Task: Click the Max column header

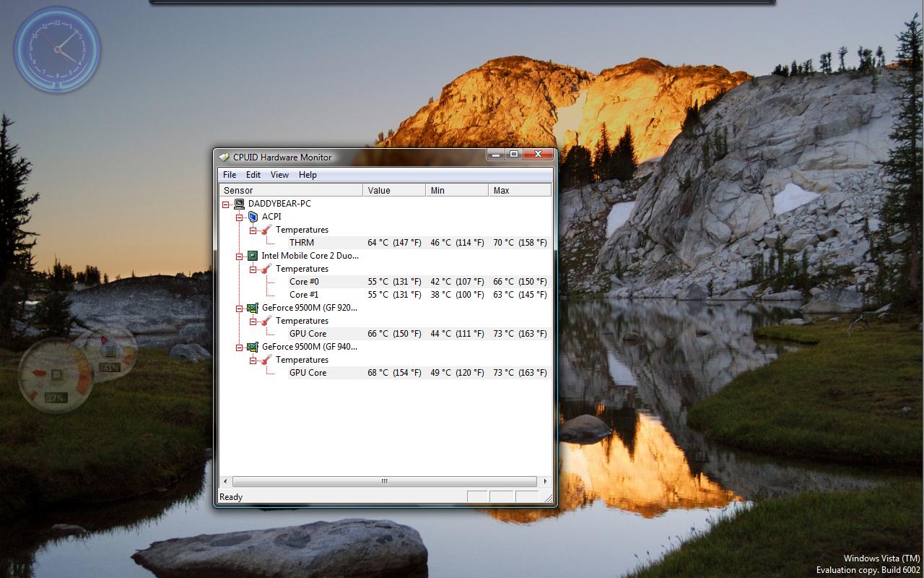Action: point(520,190)
